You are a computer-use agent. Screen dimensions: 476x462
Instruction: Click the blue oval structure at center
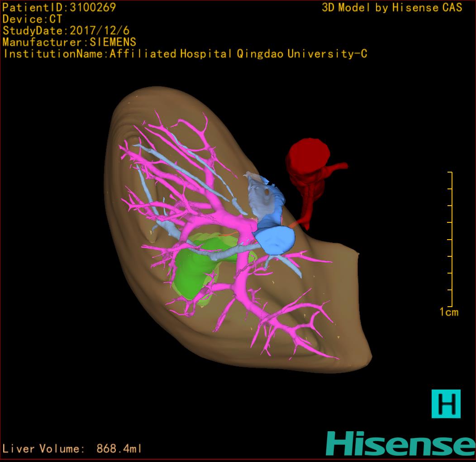click(276, 241)
